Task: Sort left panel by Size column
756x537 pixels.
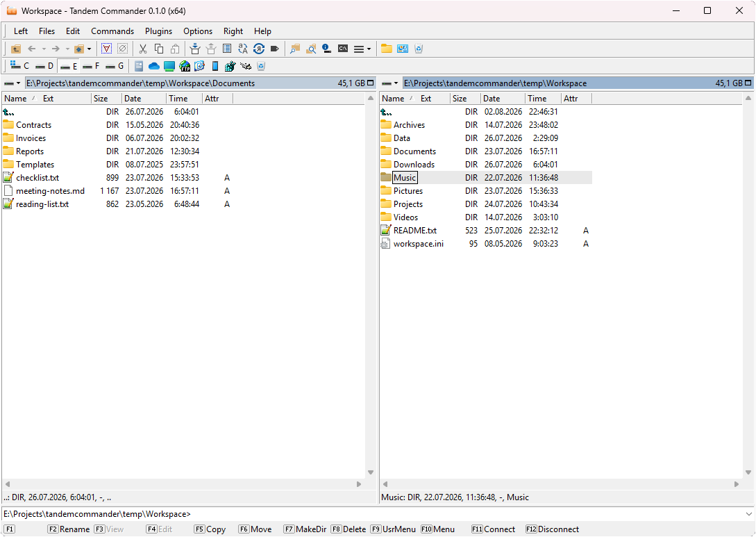Action: (106, 99)
